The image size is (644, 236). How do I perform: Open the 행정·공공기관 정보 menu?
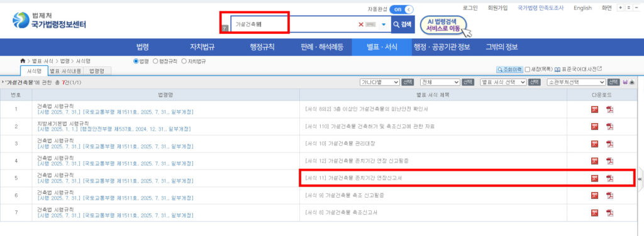pos(442,47)
